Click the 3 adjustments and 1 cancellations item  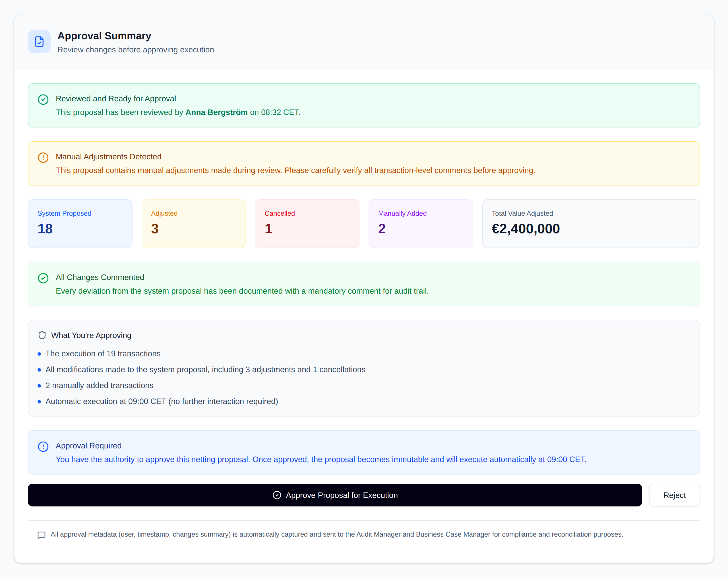point(205,370)
